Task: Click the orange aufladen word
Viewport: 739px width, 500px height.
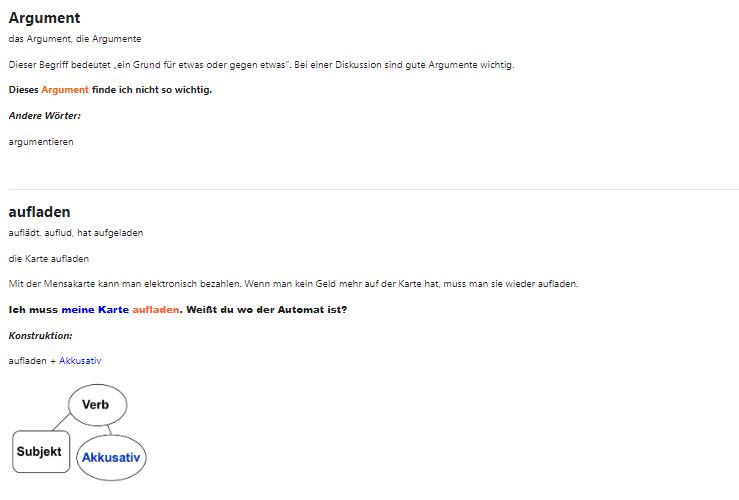Action: coord(155,309)
